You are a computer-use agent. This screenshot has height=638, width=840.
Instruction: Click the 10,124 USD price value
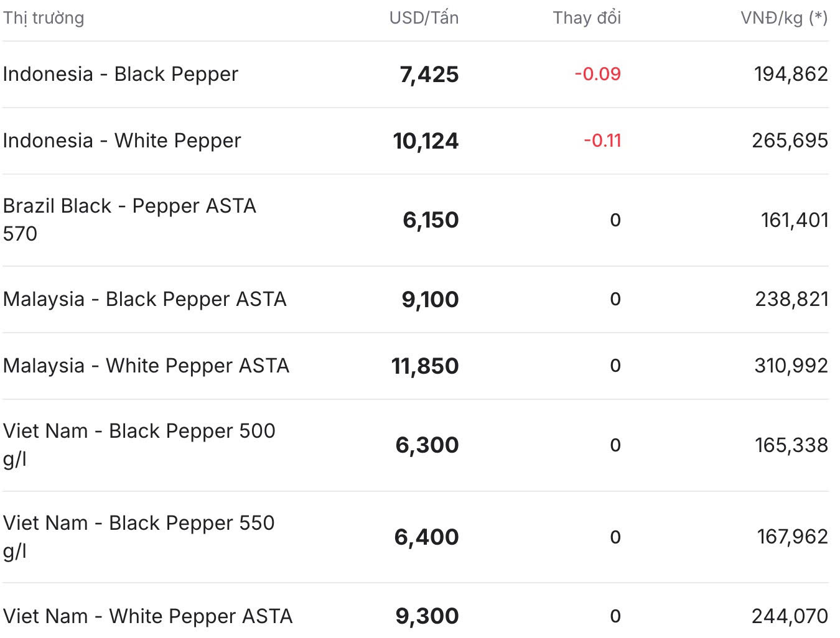(x=426, y=141)
